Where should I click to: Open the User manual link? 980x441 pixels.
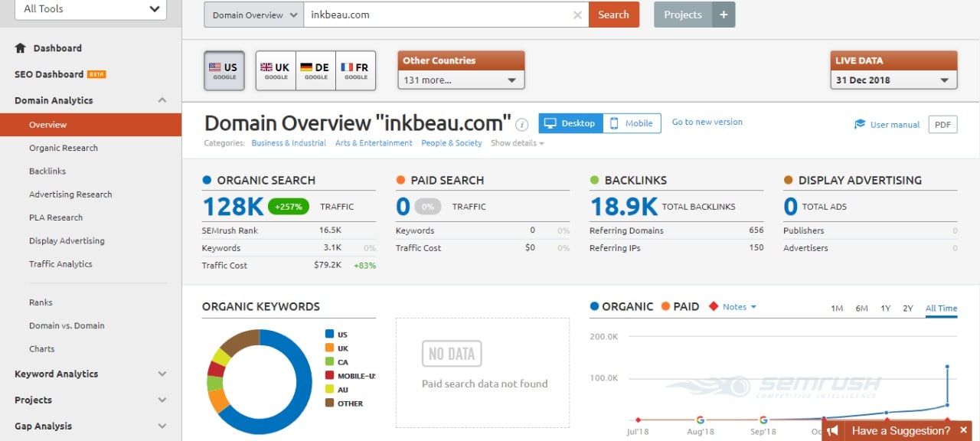(895, 124)
